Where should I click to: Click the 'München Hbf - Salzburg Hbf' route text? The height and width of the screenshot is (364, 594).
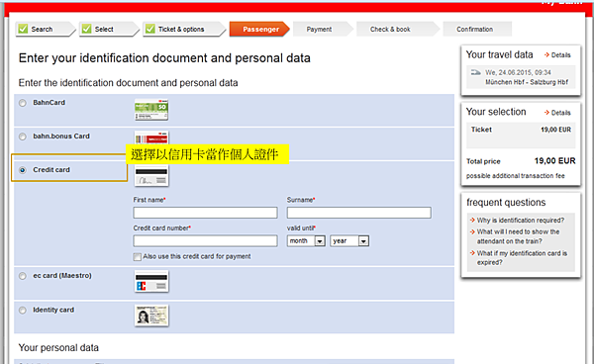[527, 82]
